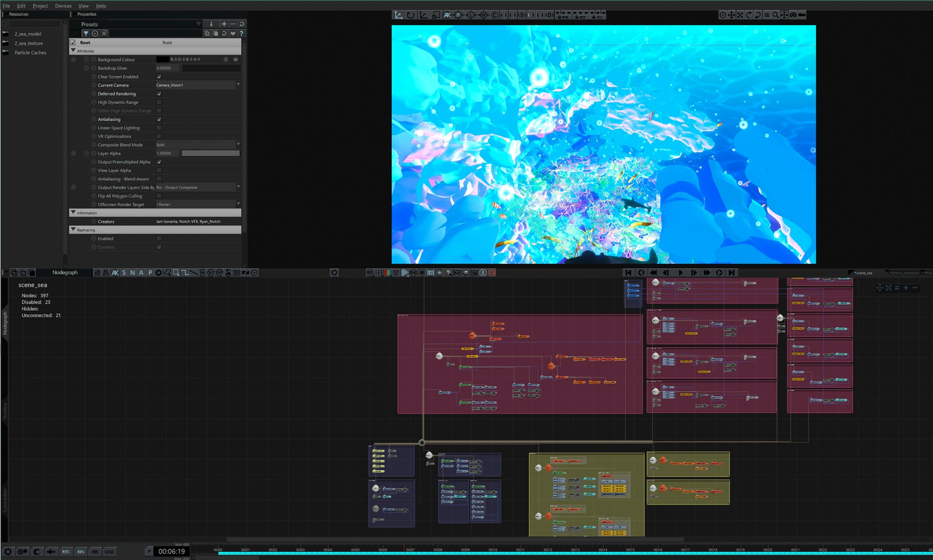
Task: Click the Background Colour black swatch
Action: tap(162, 60)
